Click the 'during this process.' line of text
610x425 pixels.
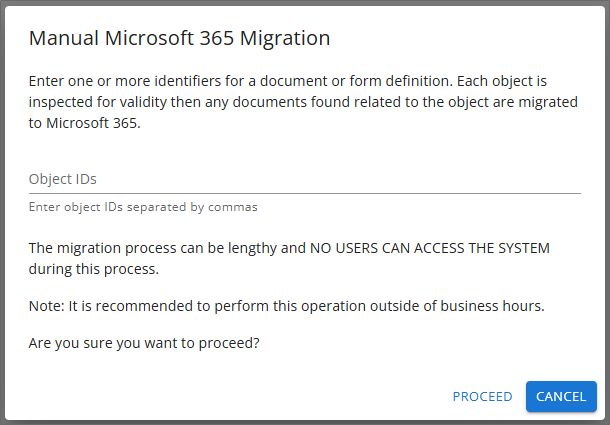click(x=93, y=269)
